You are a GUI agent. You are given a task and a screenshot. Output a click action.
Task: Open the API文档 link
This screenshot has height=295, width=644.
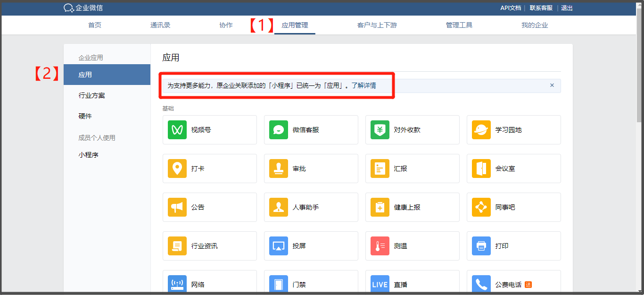[511, 8]
